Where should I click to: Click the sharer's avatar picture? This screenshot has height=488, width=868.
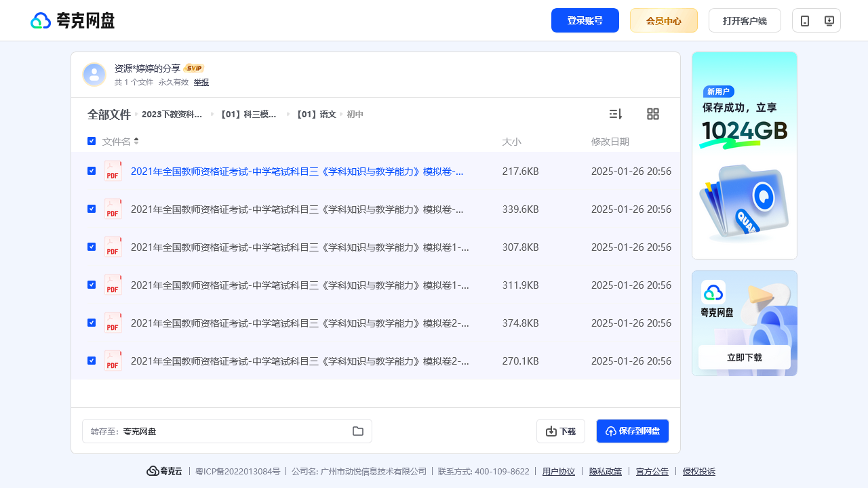click(94, 75)
